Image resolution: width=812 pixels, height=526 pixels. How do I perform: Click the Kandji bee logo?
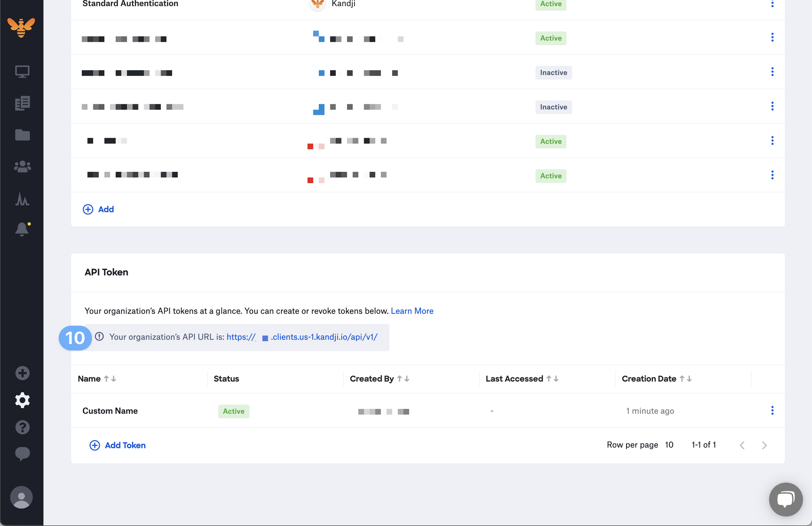coord(21,28)
